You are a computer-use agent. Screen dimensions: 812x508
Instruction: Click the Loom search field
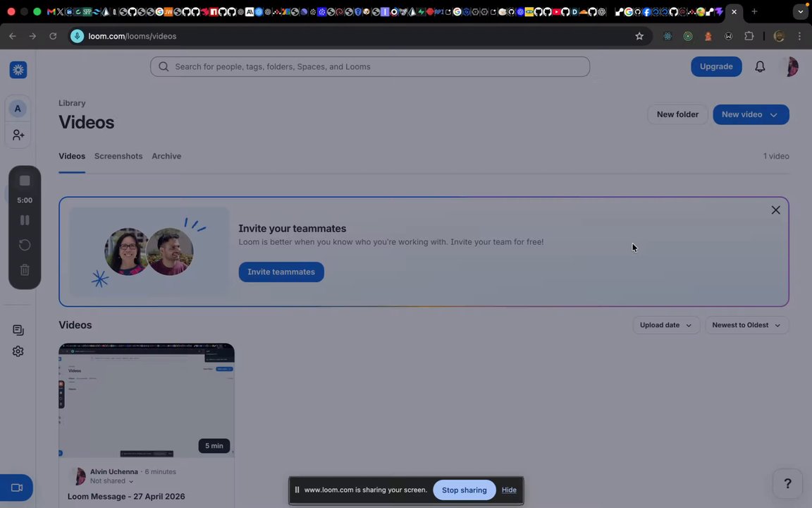coord(370,66)
